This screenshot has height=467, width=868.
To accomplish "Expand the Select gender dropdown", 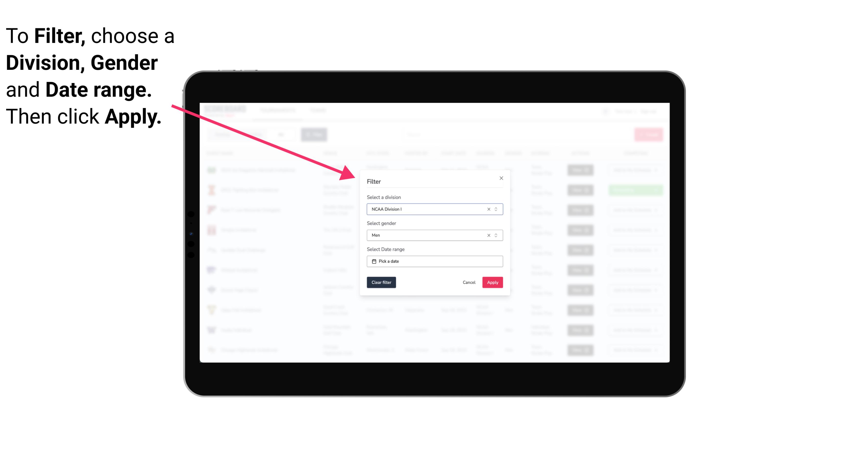I will pos(496,235).
